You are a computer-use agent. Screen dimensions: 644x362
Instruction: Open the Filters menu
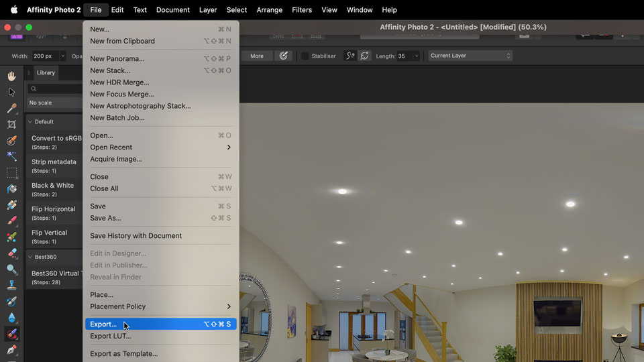pos(302,10)
